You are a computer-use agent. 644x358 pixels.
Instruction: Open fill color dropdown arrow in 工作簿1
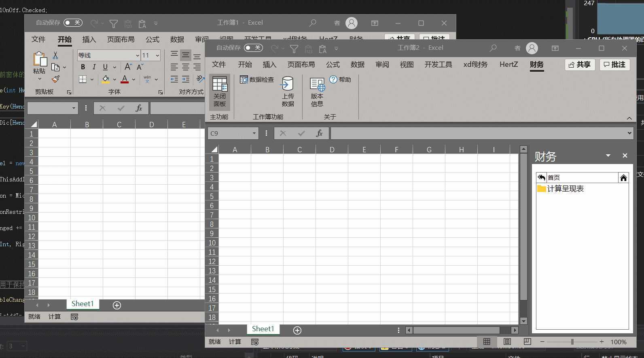pos(114,79)
